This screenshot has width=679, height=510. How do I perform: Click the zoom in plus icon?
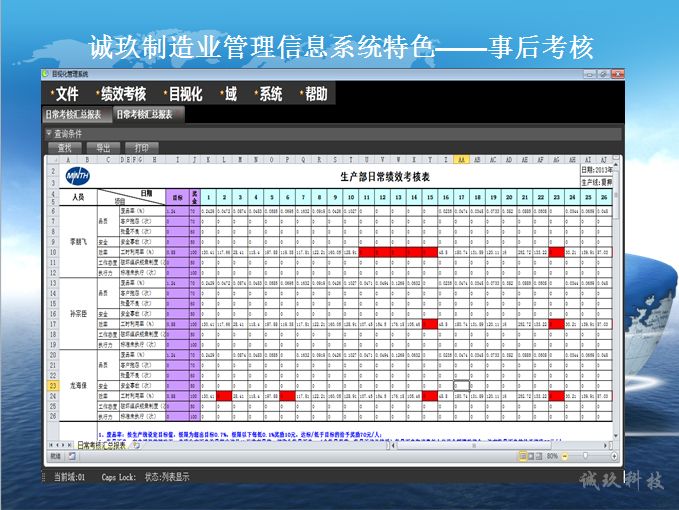[614, 456]
